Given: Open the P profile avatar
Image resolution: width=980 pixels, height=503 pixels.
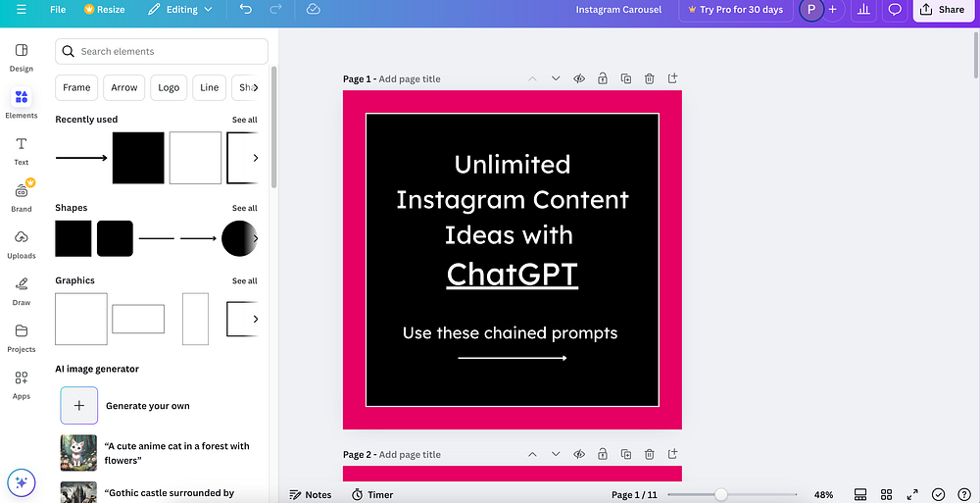Looking at the screenshot, I should tap(811, 10).
